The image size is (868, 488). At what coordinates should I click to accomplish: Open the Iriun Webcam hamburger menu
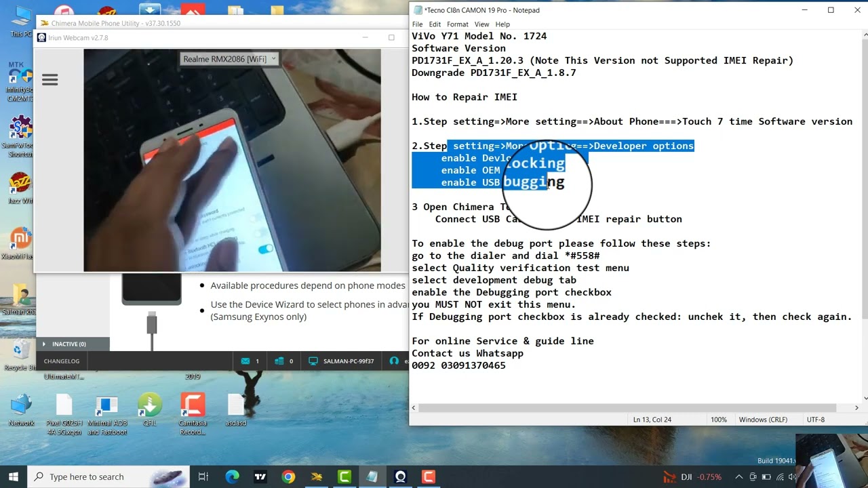coord(50,80)
